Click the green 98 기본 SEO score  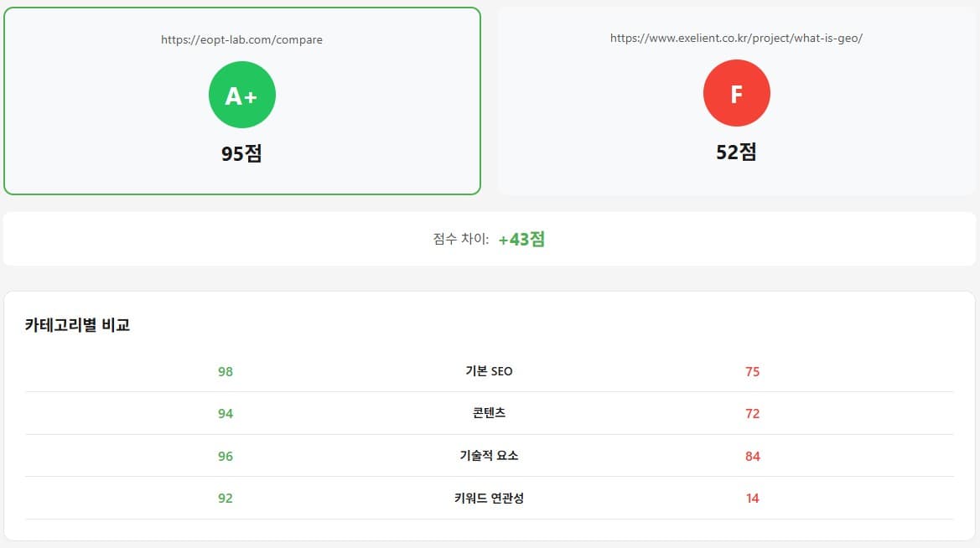225,370
